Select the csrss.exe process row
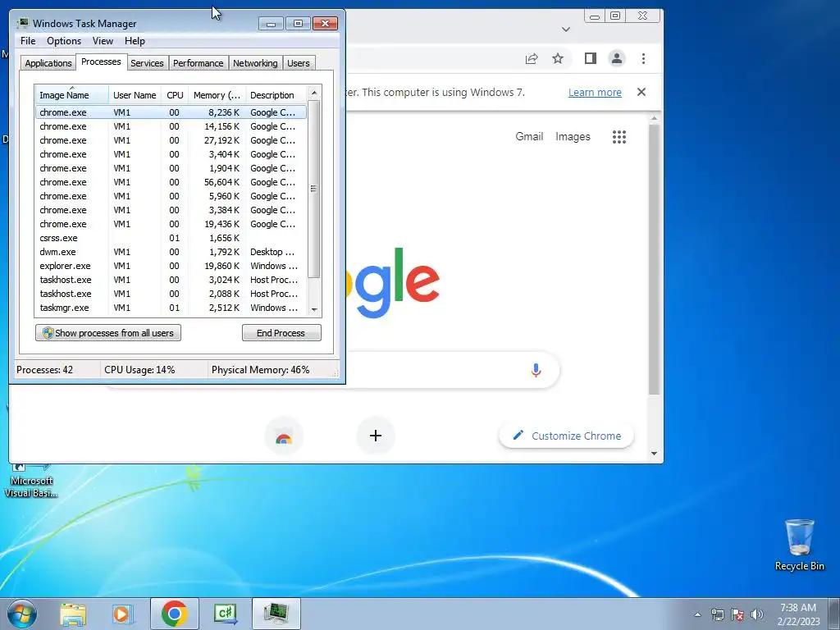 click(171, 238)
